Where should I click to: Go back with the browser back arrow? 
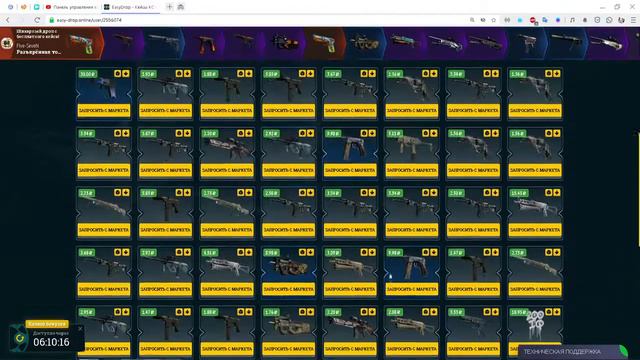8,20
